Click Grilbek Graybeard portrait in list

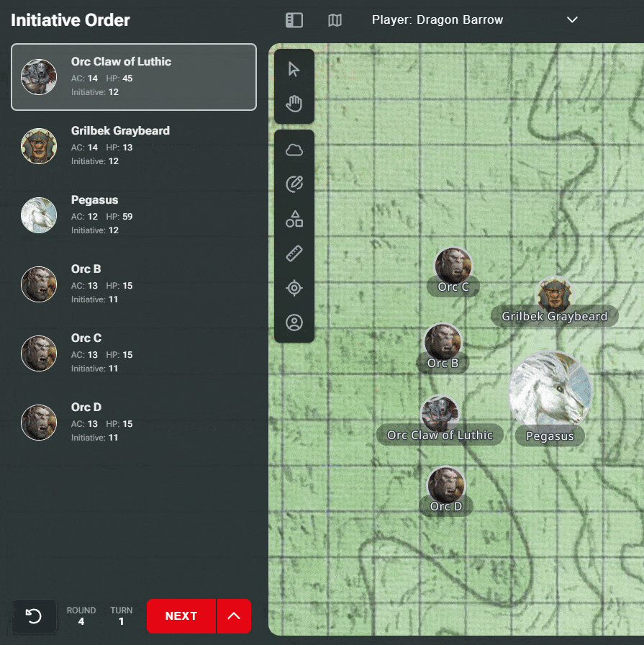[39, 146]
